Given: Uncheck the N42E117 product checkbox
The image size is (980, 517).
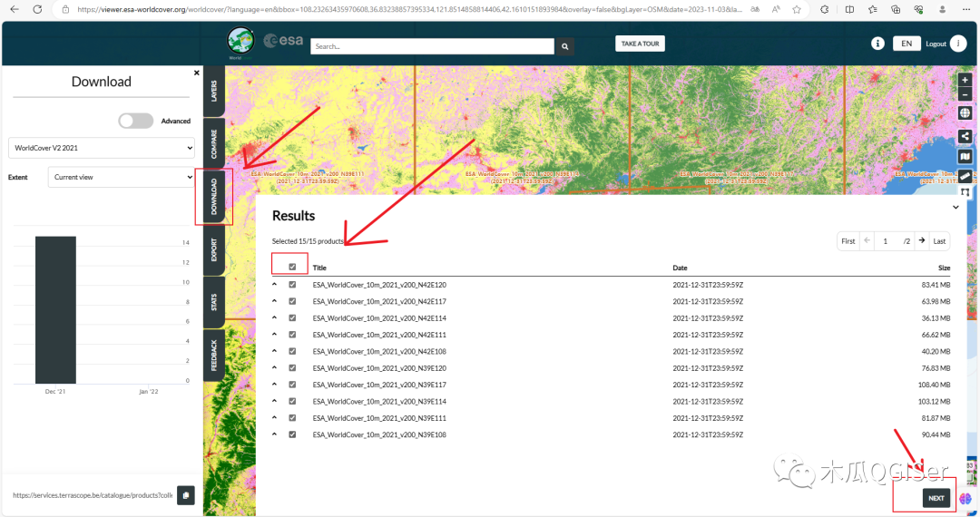Looking at the screenshot, I should [x=292, y=301].
